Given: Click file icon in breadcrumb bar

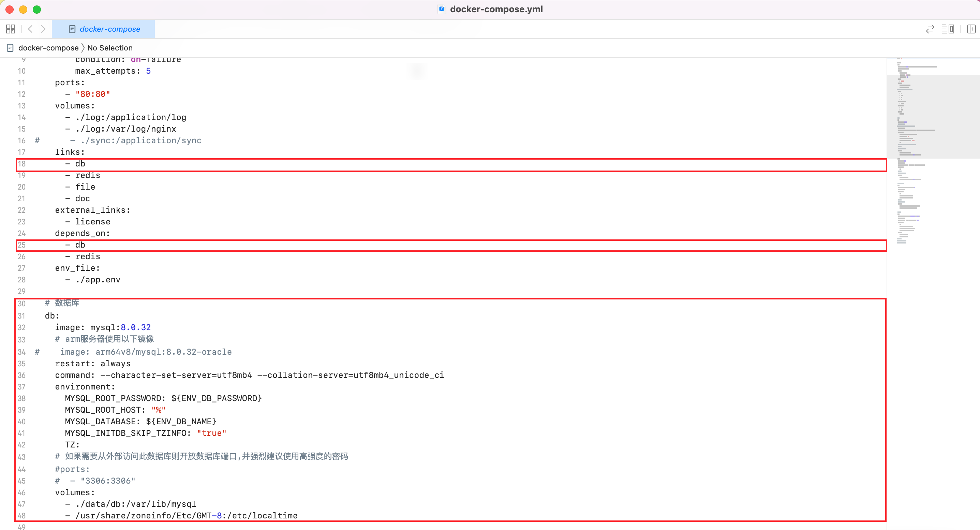Looking at the screenshot, I should coord(10,48).
